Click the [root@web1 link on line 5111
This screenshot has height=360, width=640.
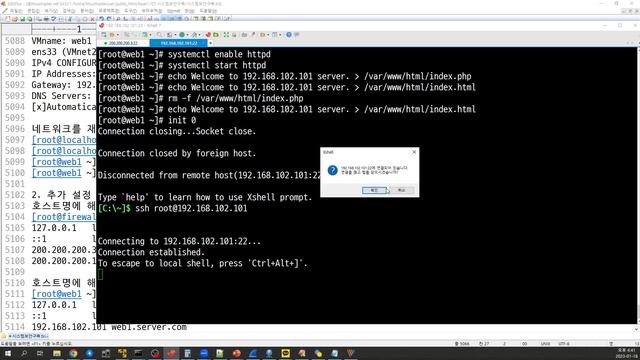(57, 294)
